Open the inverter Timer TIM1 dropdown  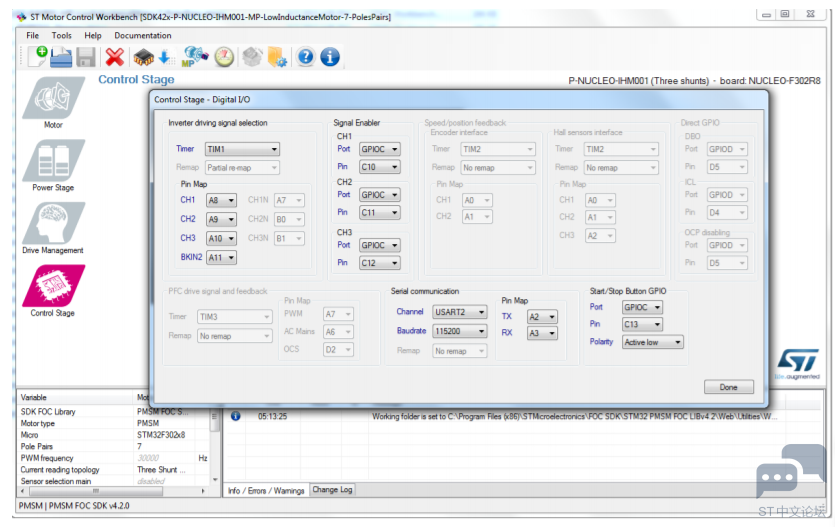click(x=242, y=149)
